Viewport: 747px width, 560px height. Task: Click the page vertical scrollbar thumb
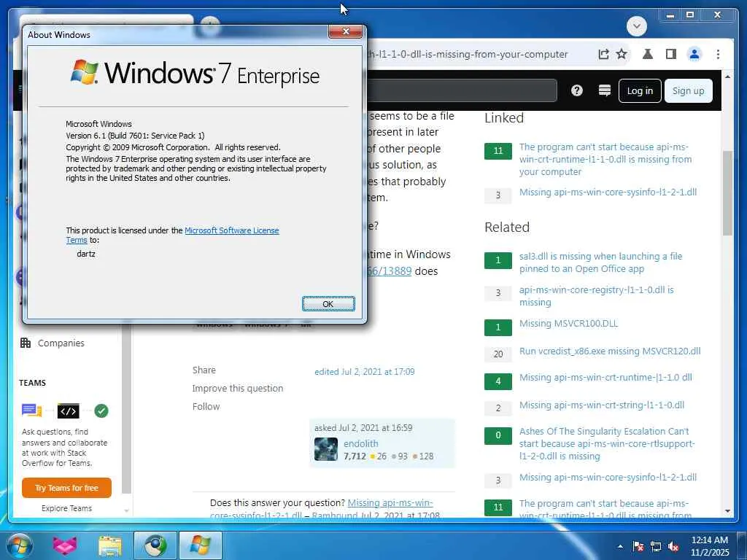point(727,192)
